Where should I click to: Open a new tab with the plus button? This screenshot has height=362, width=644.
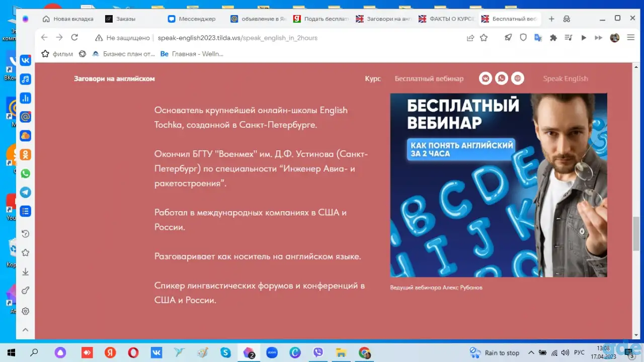(551, 19)
